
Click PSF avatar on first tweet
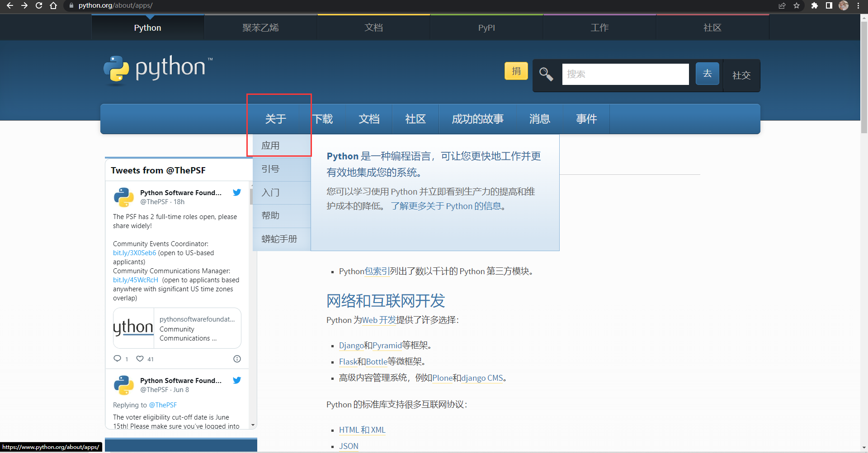[x=124, y=197]
